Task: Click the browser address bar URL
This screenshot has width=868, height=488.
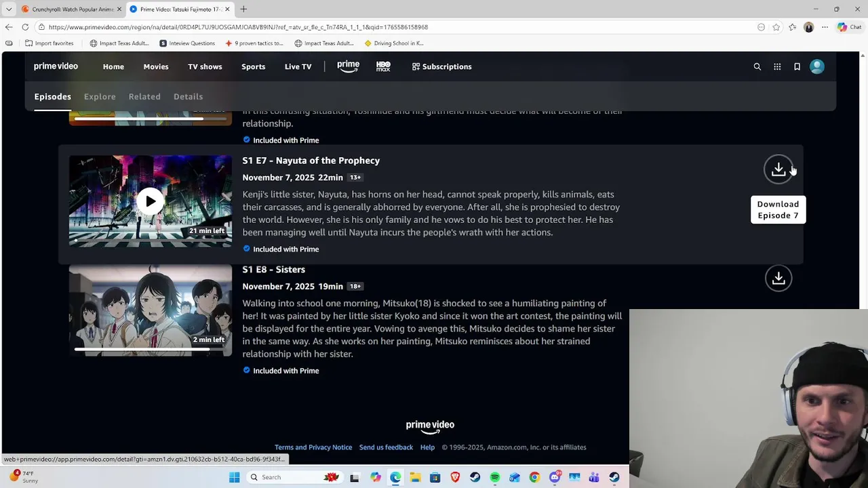Action: click(238, 27)
